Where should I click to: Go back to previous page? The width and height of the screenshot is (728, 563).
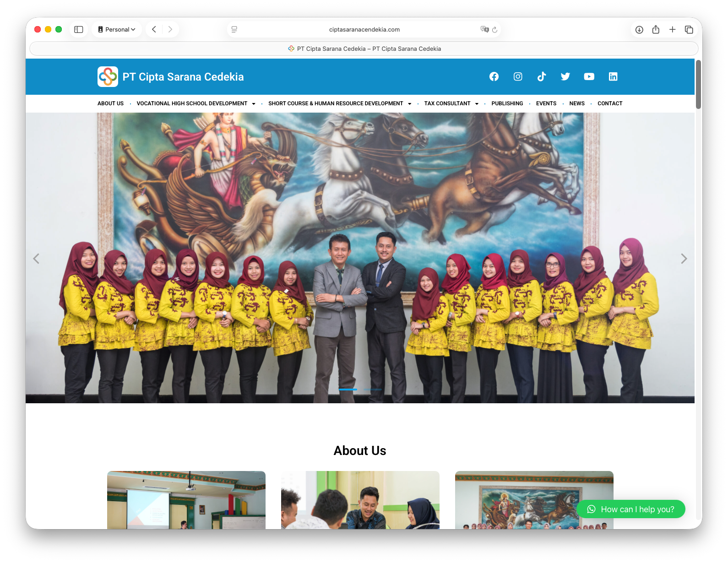[154, 29]
